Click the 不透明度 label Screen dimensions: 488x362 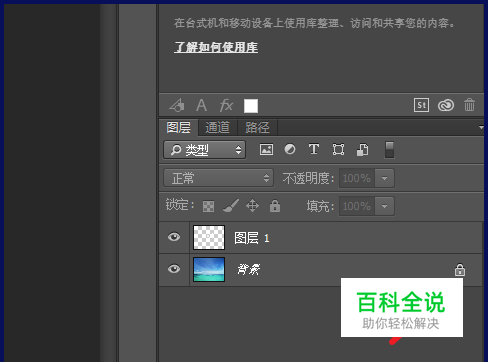tap(308, 178)
